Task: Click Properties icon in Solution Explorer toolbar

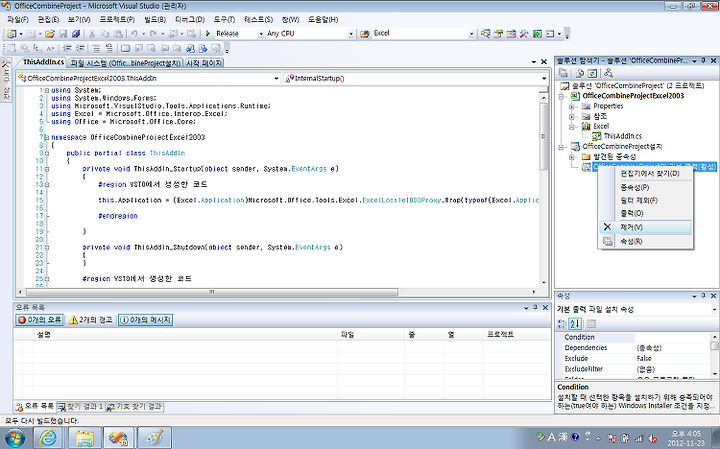Action: click(563, 73)
